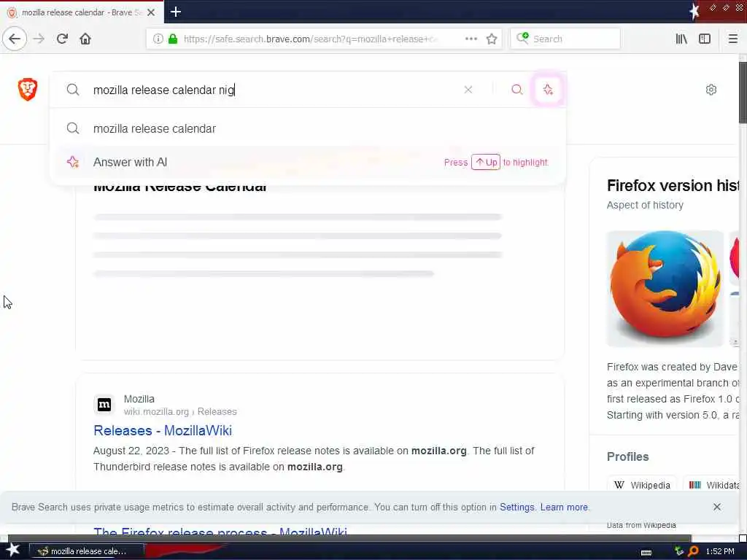Screen dimensions: 747x560
Task: Click the forward navigation arrow
Action: [x=39, y=39]
